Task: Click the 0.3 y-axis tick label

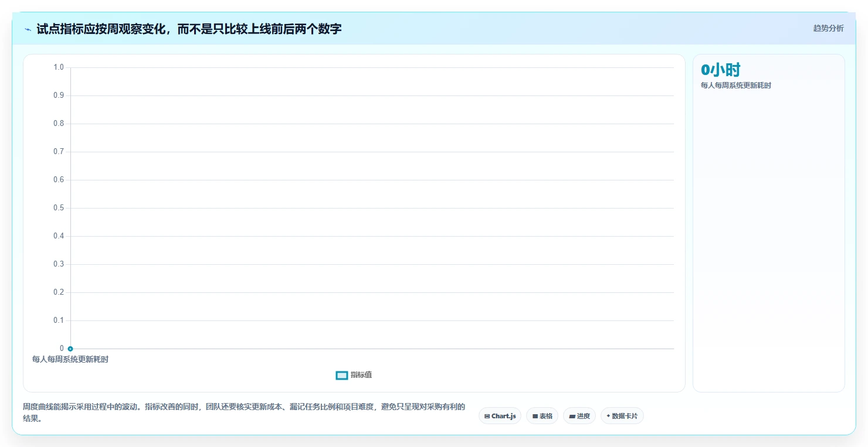Action: (x=59, y=264)
